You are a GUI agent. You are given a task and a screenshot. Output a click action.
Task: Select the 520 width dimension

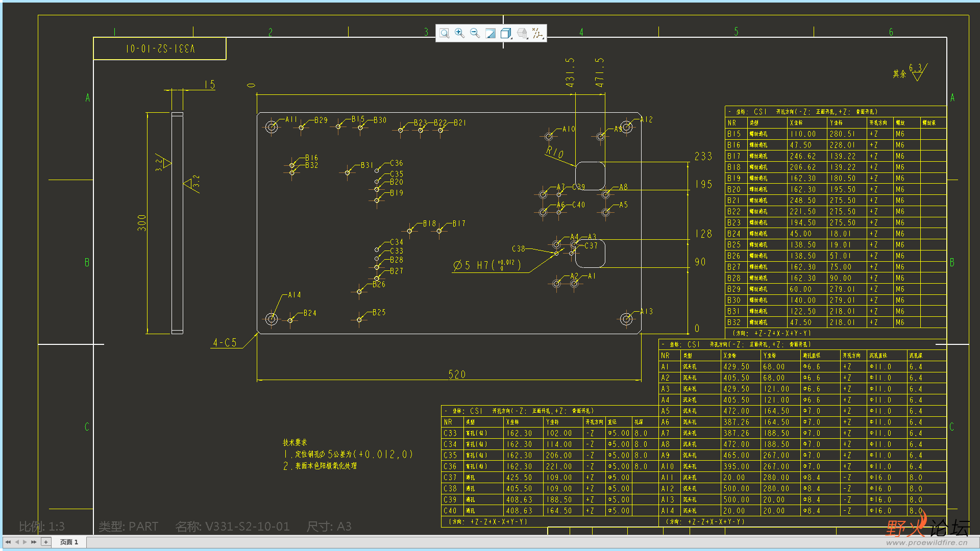[457, 374]
